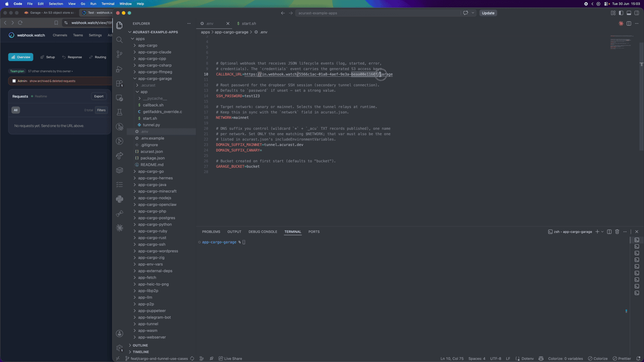Click the Update button in title bar

(x=488, y=13)
